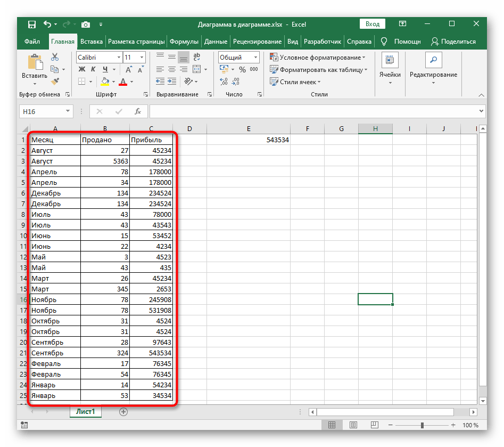Decrease font size with small A icon
Screen dimensions: 504x447
click(141, 69)
